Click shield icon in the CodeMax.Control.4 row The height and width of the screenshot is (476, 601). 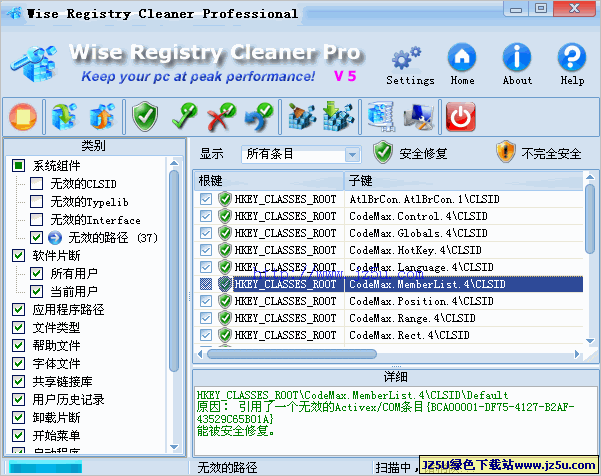click(x=225, y=216)
